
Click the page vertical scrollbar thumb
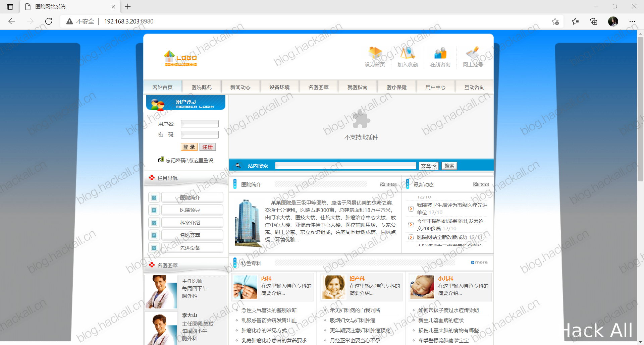click(x=640, y=109)
